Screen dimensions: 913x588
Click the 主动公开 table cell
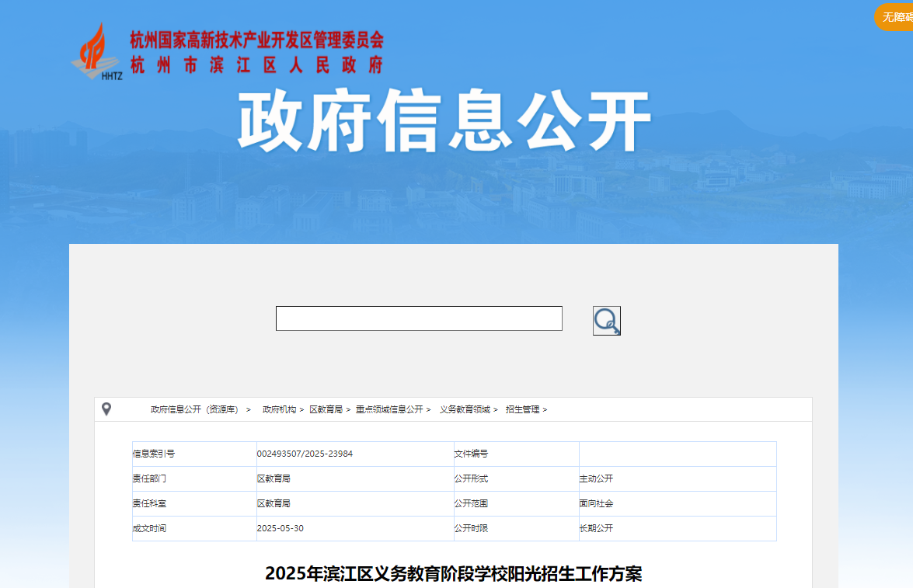[x=596, y=478]
